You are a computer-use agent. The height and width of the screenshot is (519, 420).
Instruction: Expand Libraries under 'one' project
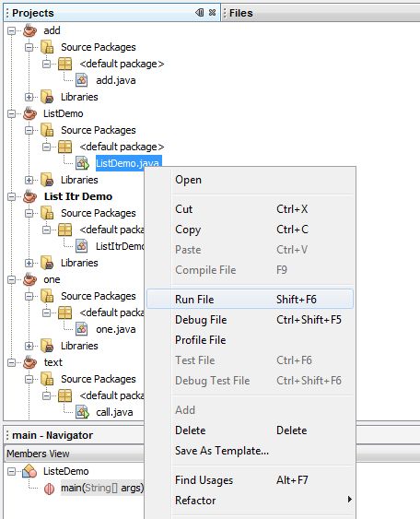click(29, 346)
